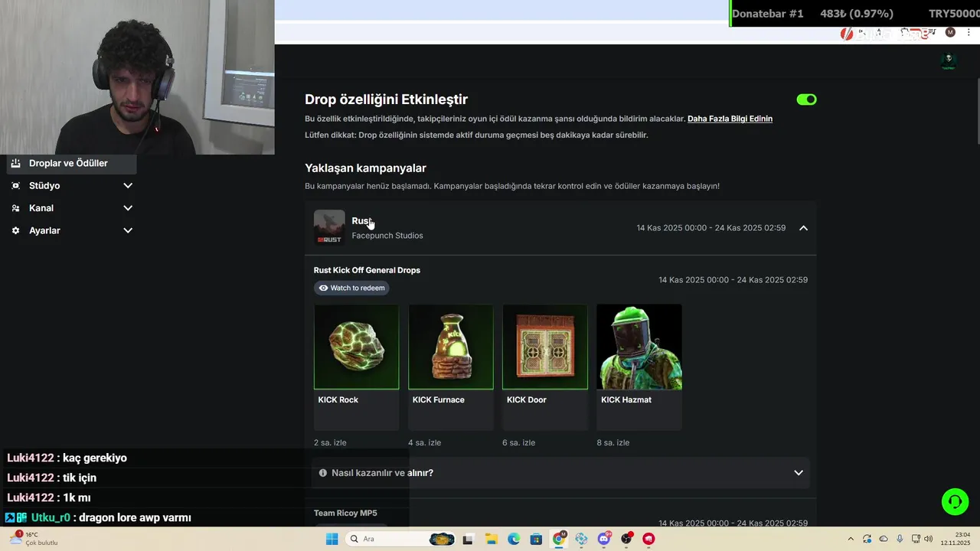
Task: Click the cloud tray icon
Action: [884, 539]
